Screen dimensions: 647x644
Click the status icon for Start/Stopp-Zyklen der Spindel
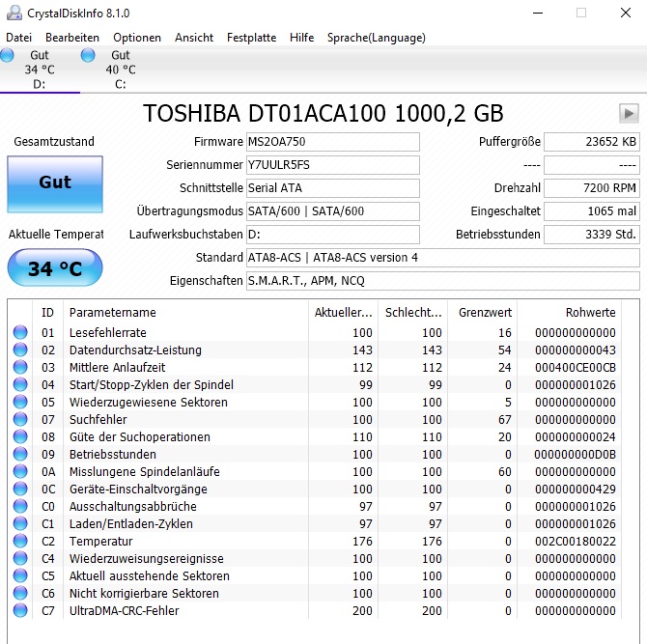point(20,384)
